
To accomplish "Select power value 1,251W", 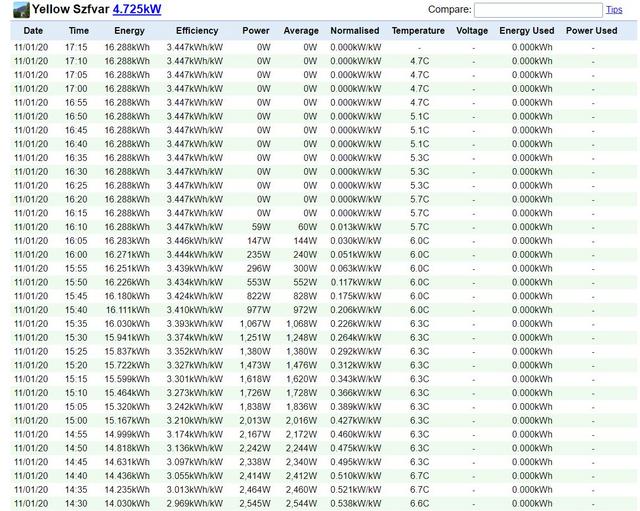I will pyautogui.click(x=255, y=338).
